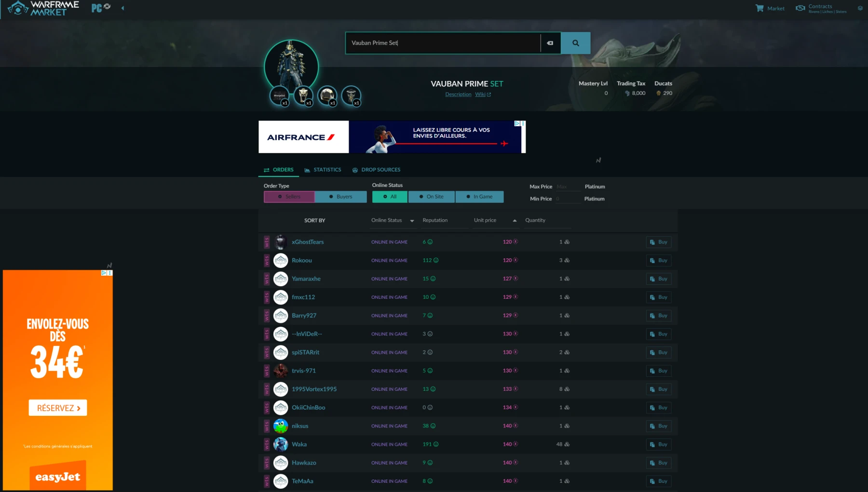Click inside the Max Price input field

[568, 186]
